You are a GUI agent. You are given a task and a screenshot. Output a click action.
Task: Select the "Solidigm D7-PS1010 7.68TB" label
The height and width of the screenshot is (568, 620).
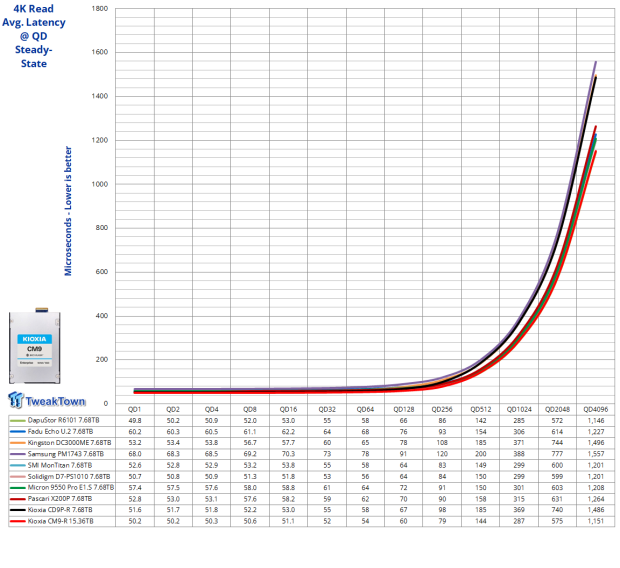(x=69, y=476)
